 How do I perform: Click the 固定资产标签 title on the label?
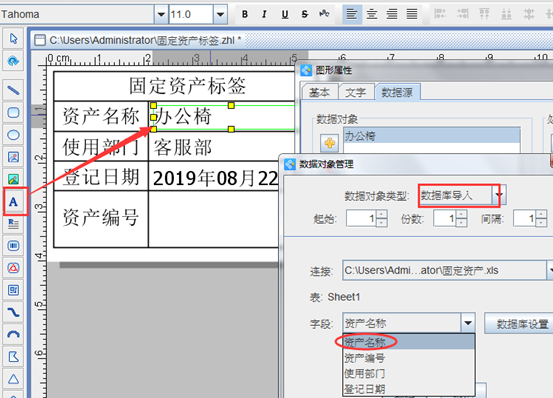point(187,86)
